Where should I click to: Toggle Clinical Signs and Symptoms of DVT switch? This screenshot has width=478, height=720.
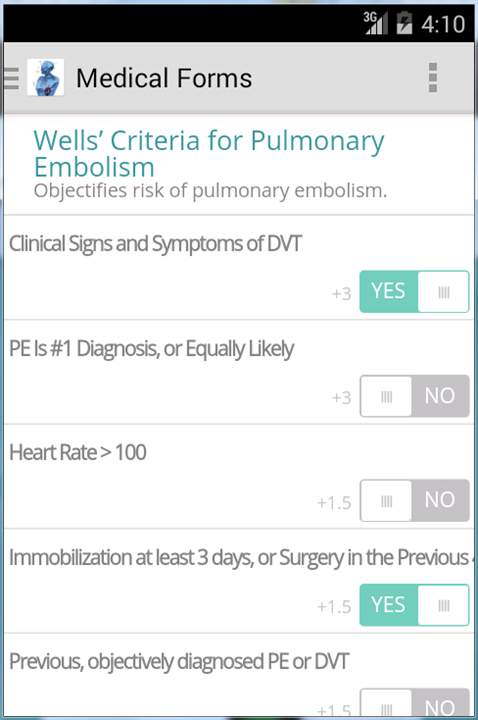(414, 292)
